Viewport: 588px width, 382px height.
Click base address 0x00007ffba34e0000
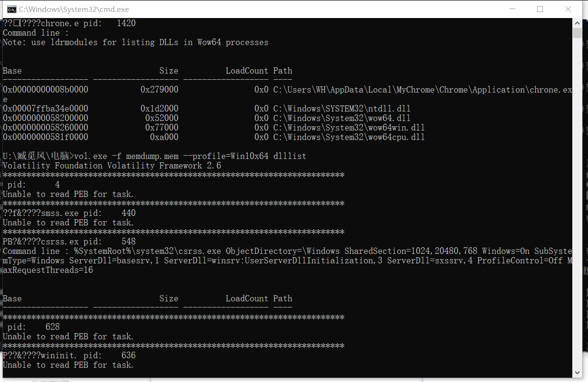46,109
